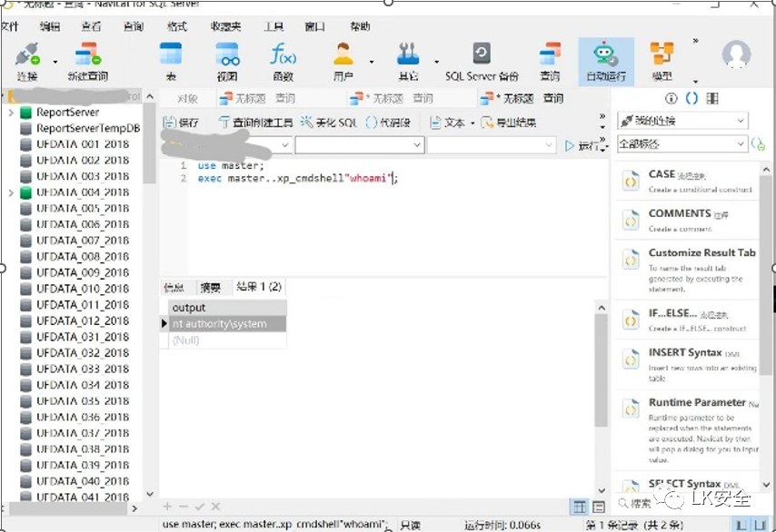
Task: Switch to the 摘要 summary tab
Action: pyautogui.click(x=210, y=287)
